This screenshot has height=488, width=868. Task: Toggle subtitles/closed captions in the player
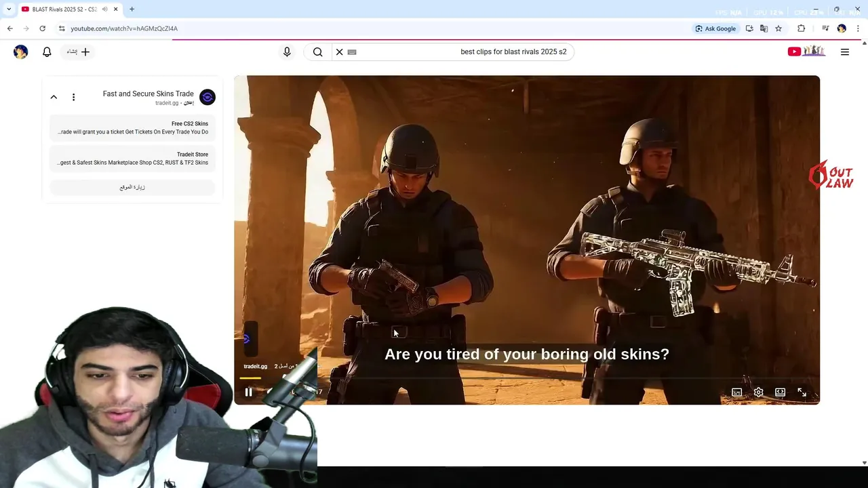(736, 392)
